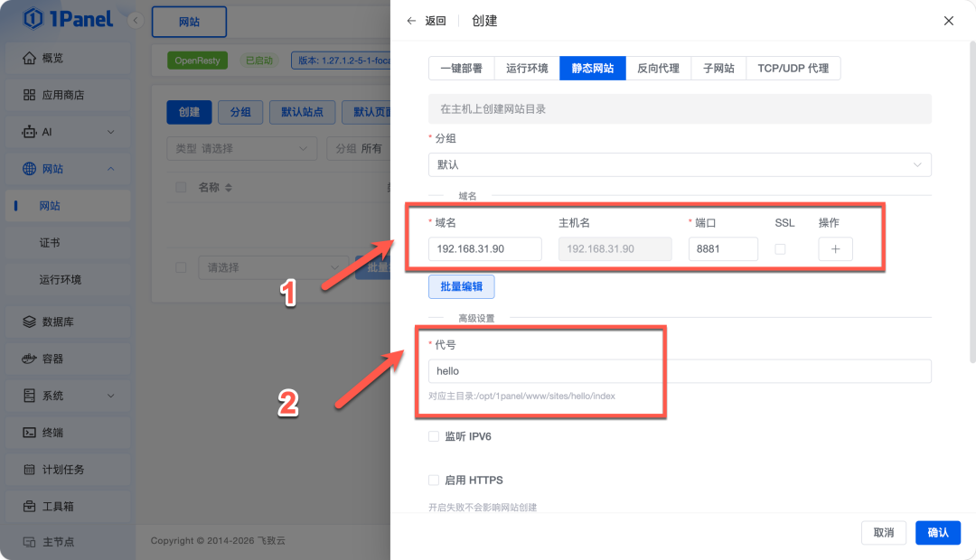Click the AI robot icon

click(x=29, y=132)
